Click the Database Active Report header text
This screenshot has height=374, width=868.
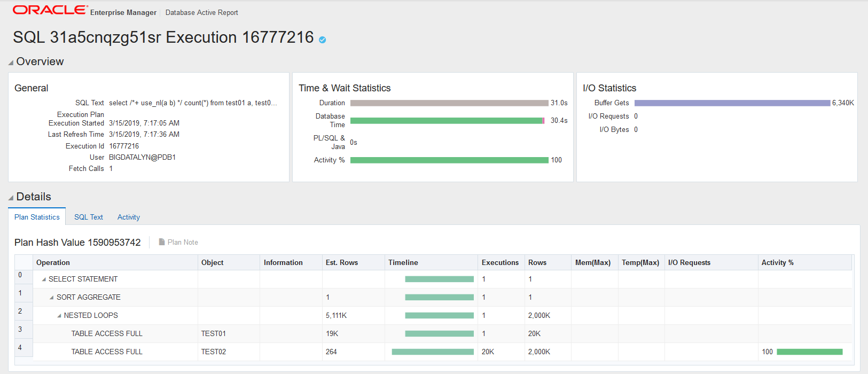(202, 12)
